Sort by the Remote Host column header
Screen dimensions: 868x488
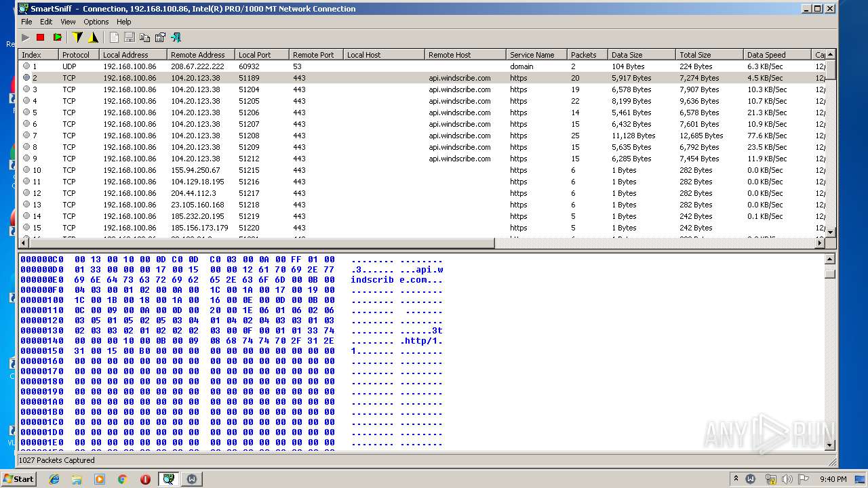465,55
